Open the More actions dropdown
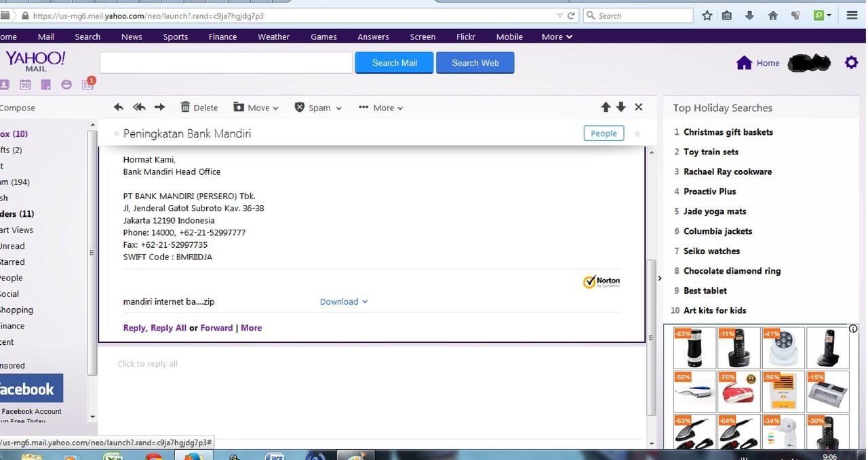Viewport: 868px width, 460px height. 380,107
